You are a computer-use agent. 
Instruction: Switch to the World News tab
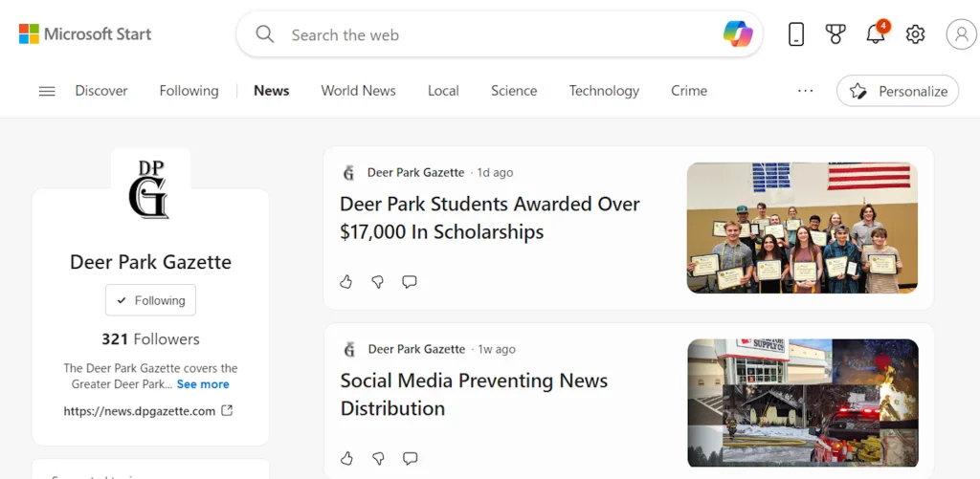point(358,91)
